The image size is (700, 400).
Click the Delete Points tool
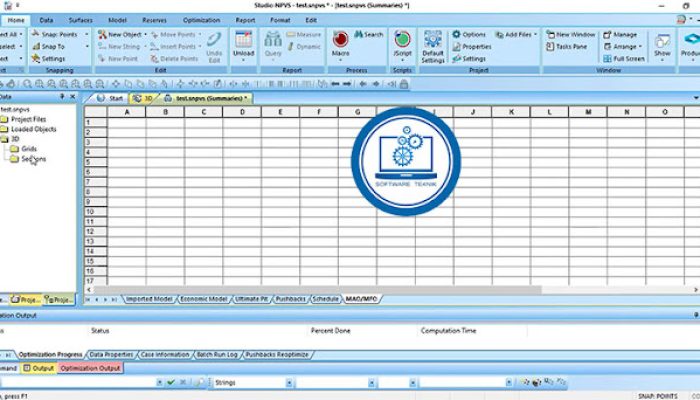pyautogui.click(x=174, y=58)
